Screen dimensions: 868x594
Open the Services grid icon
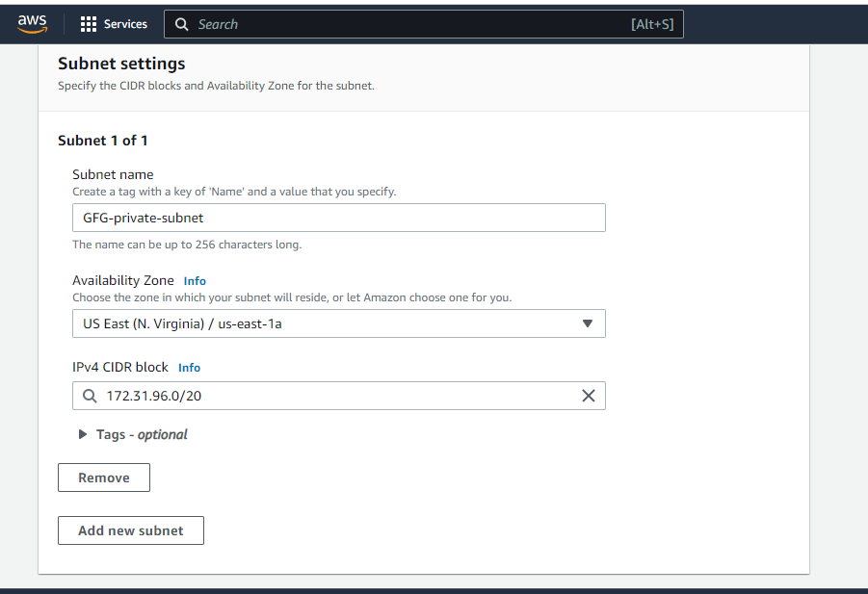[x=89, y=24]
